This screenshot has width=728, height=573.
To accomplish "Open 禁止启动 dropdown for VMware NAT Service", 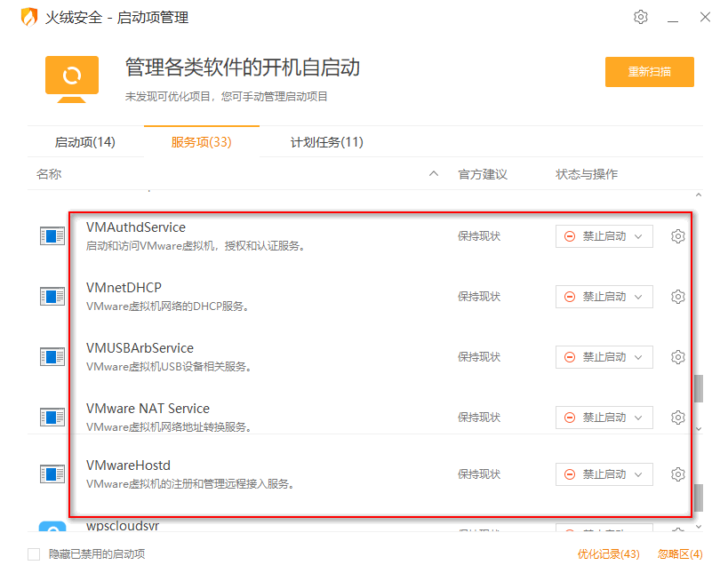I will pyautogui.click(x=604, y=418).
